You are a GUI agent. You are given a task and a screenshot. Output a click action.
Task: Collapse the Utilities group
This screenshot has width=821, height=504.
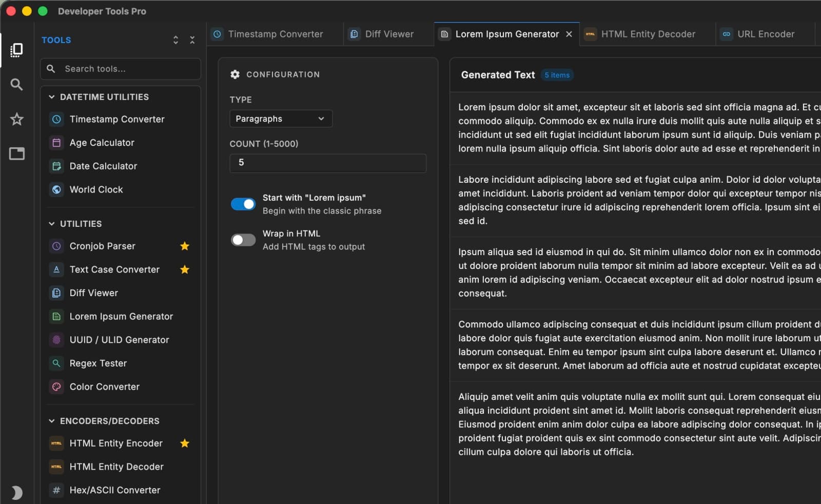click(x=51, y=224)
